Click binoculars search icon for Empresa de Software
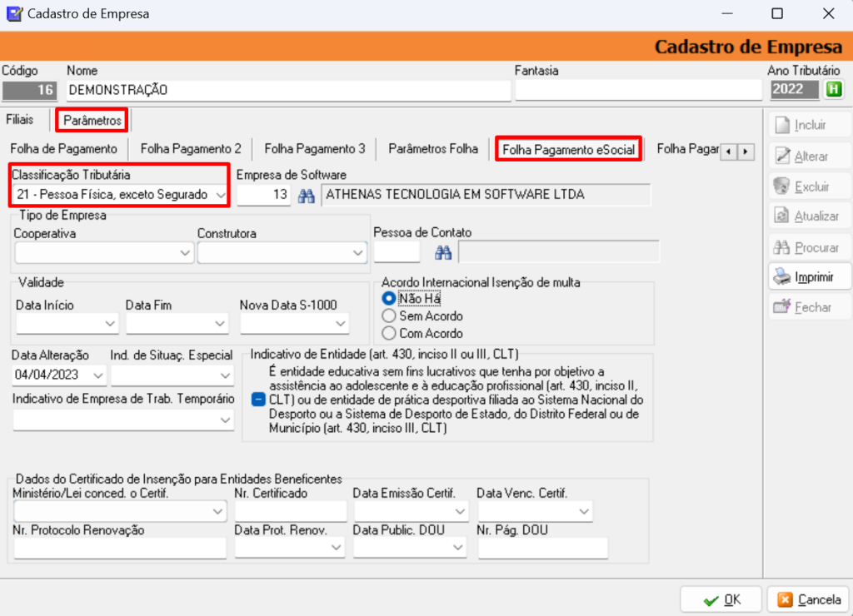 [x=307, y=196]
